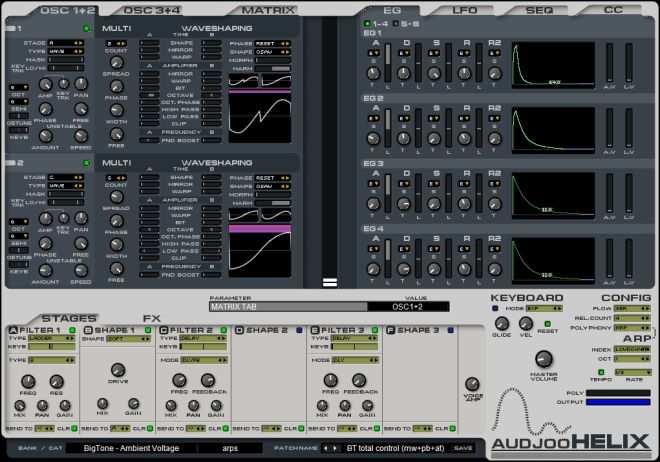The image size is (660, 462).
Task: Click the Save patch button
Action: tap(463, 448)
